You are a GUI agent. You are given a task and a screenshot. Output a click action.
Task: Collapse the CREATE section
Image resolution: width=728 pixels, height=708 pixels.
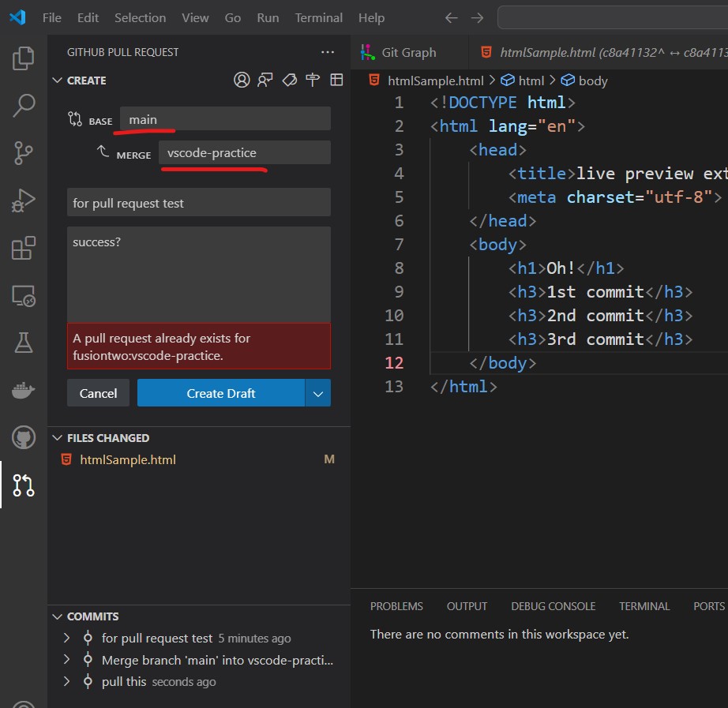[58, 81]
